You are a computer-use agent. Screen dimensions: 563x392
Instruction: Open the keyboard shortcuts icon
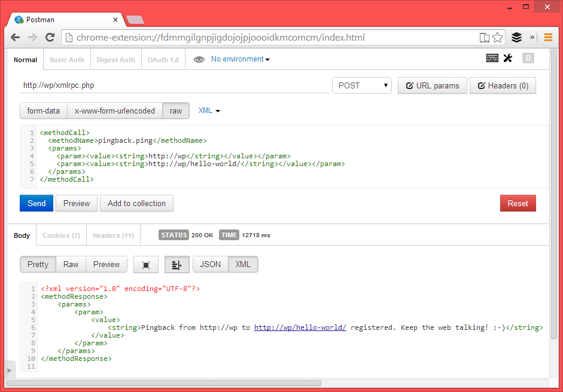pyautogui.click(x=492, y=57)
